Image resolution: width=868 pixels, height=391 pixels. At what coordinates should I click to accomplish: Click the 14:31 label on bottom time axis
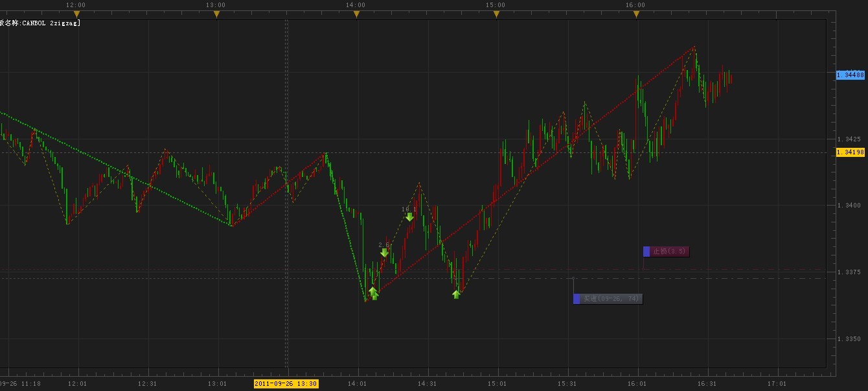(428, 384)
